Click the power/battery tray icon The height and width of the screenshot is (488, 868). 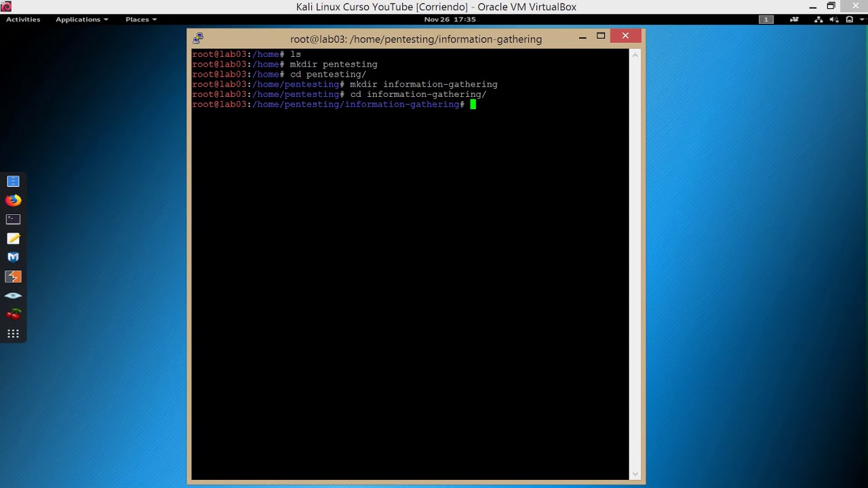pos(849,20)
